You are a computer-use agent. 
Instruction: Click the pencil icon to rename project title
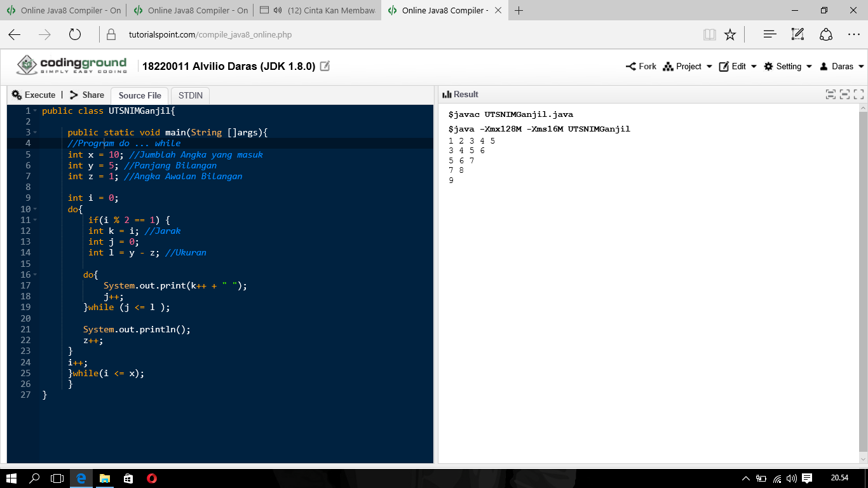(325, 66)
